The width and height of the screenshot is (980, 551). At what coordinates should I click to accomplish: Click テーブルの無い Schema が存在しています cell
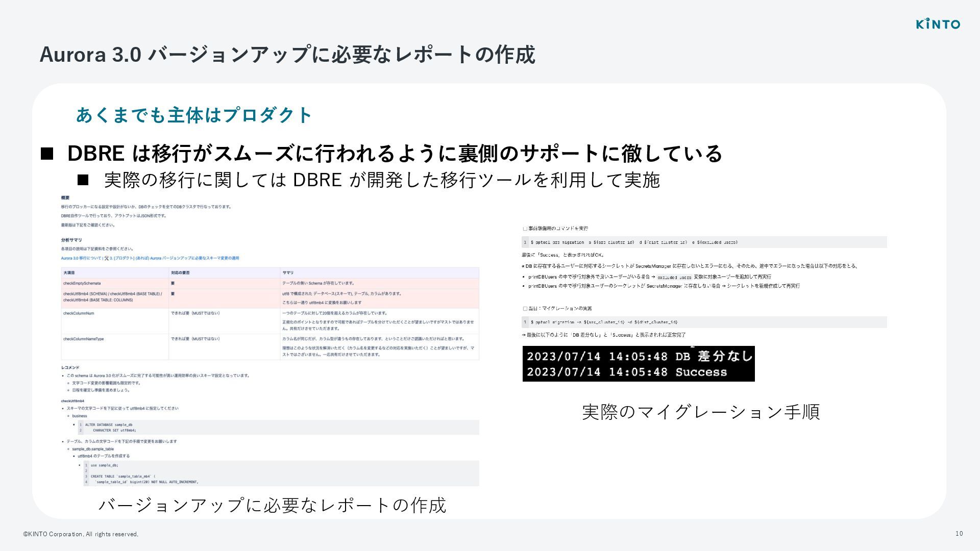point(379,283)
